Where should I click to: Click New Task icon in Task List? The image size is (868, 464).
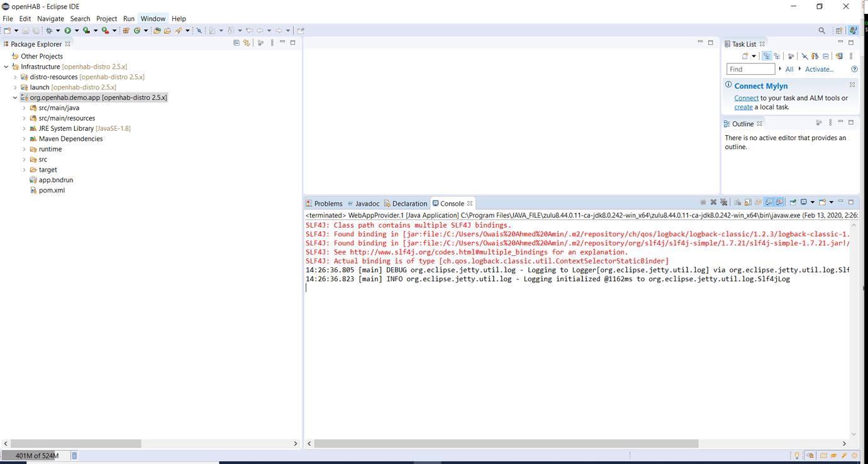(745, 56)
